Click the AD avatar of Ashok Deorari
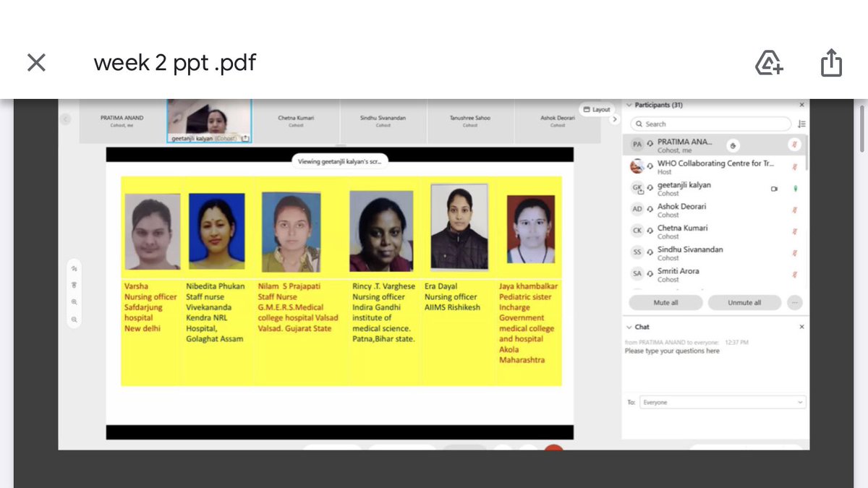 click(637, 210)
